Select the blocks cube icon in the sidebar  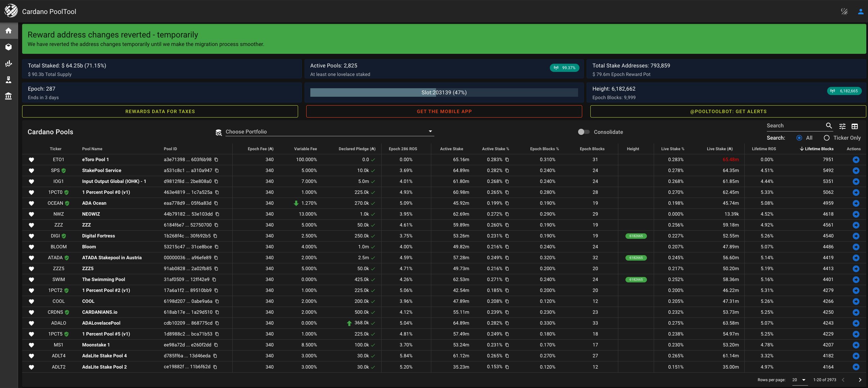pyautogui.click(x=9, y=47)
